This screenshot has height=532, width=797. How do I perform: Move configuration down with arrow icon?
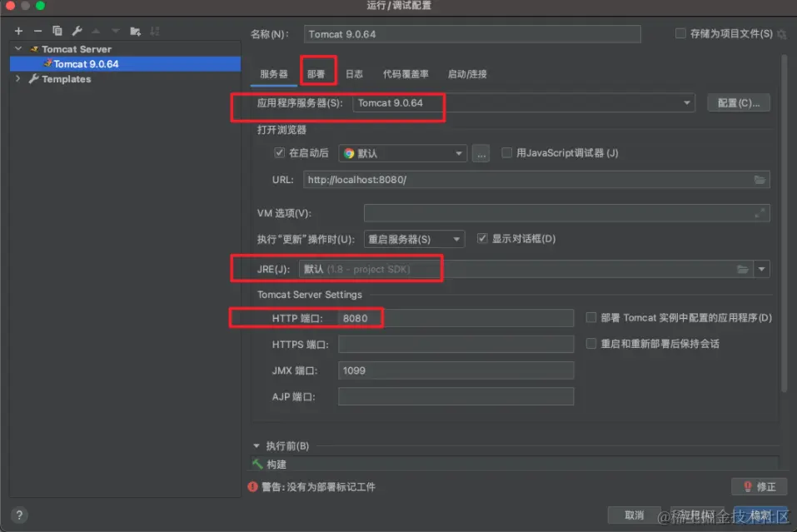pos(116,31)
